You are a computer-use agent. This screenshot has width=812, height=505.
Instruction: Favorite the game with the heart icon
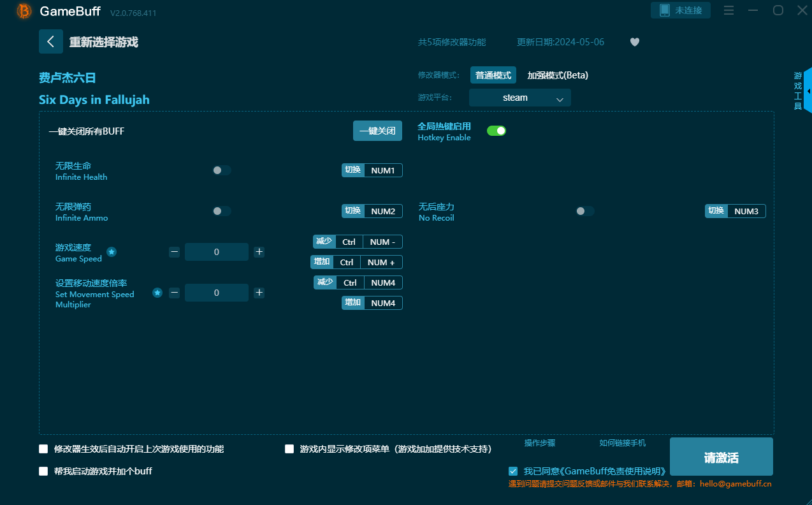635,42
